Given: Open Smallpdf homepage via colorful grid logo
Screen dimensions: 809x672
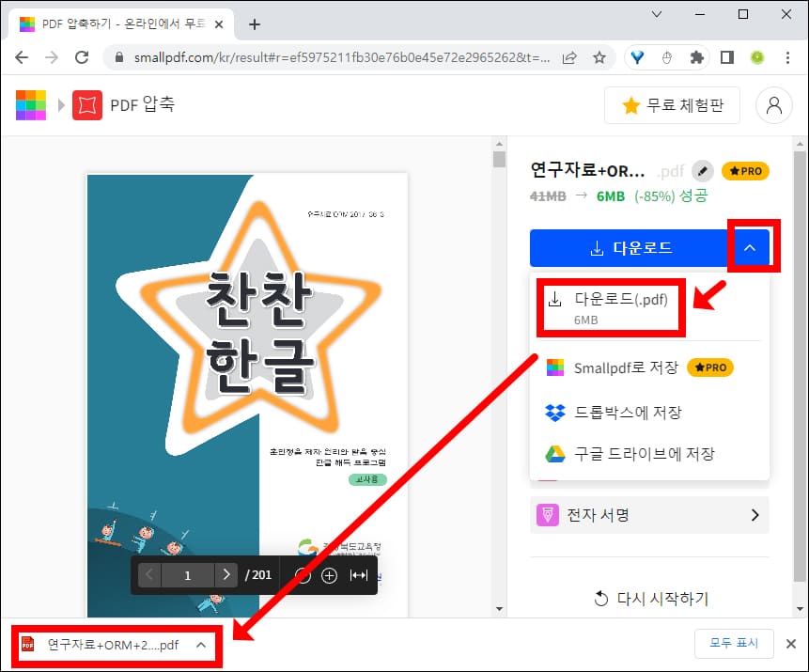Looking at the screenshot, I should pos(31,104).
